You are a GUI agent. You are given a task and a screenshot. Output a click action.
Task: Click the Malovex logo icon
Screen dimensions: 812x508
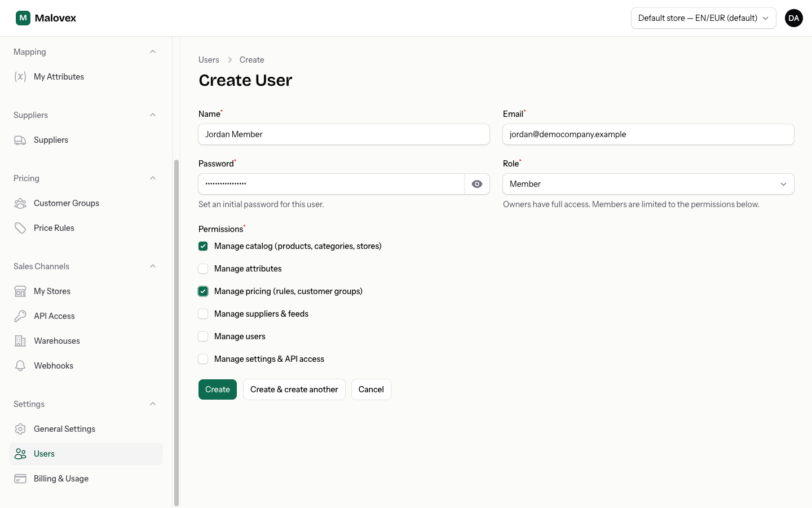pyautogui.click(x=23, y=18)
